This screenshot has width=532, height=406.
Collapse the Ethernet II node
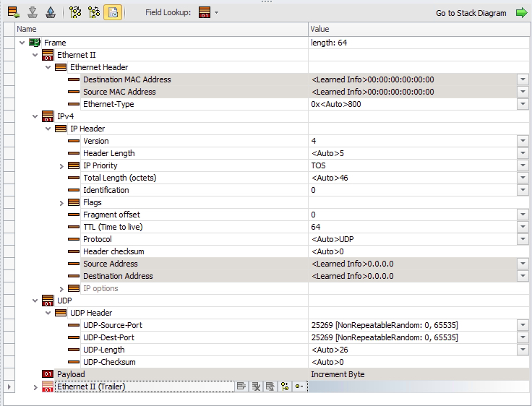tap(35, 55)
